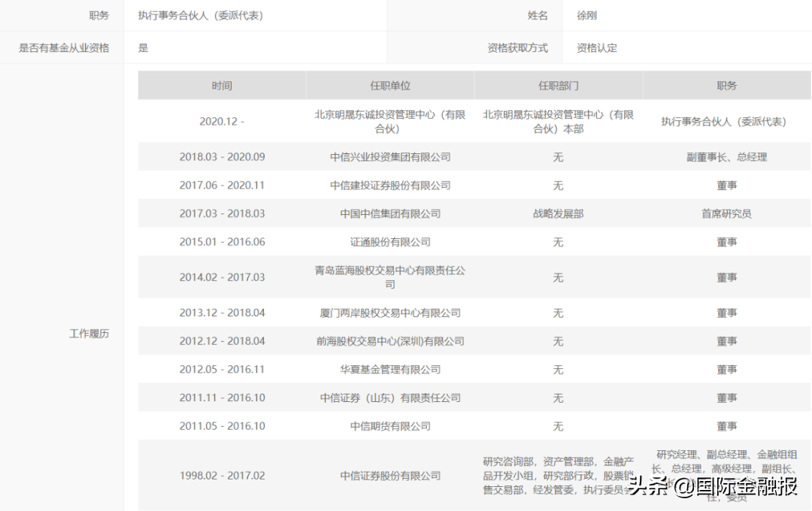Screen dimensions: 812x511
Task: Click the 姓名 label
Action: (538, 16)
